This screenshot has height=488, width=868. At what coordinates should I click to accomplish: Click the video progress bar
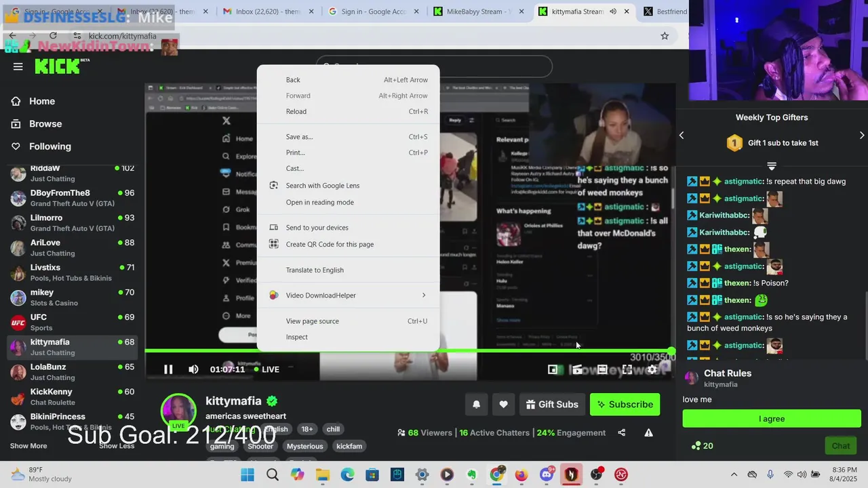pyautogui.click(x=409, y=351)
